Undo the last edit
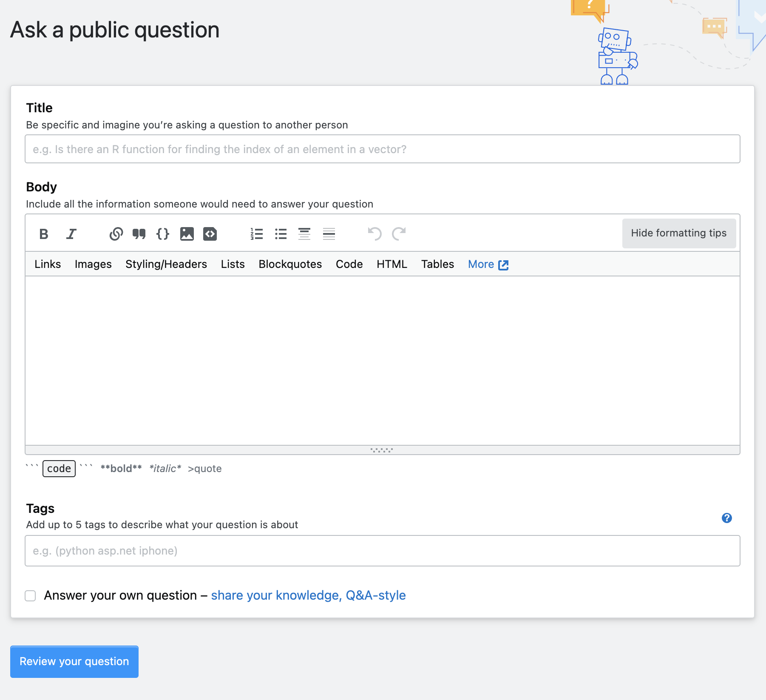Viewport: 766px width, 700px height. (x=374, y=234)
